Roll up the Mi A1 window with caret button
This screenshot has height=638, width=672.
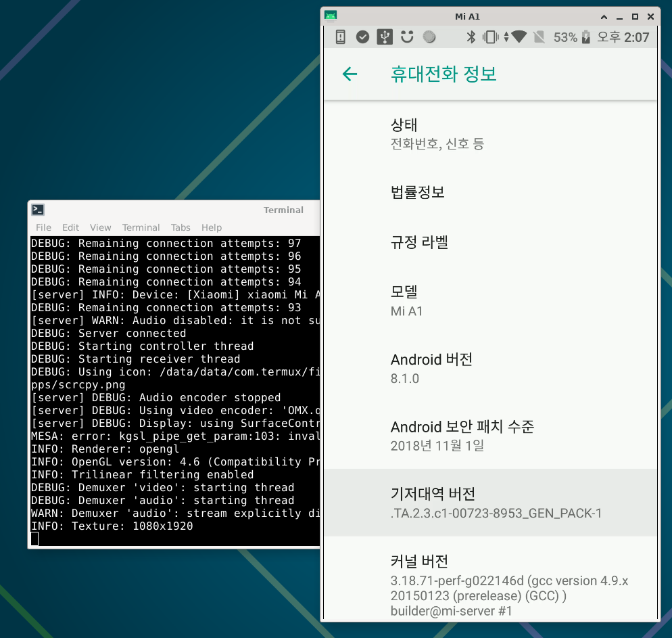[604, 17]
